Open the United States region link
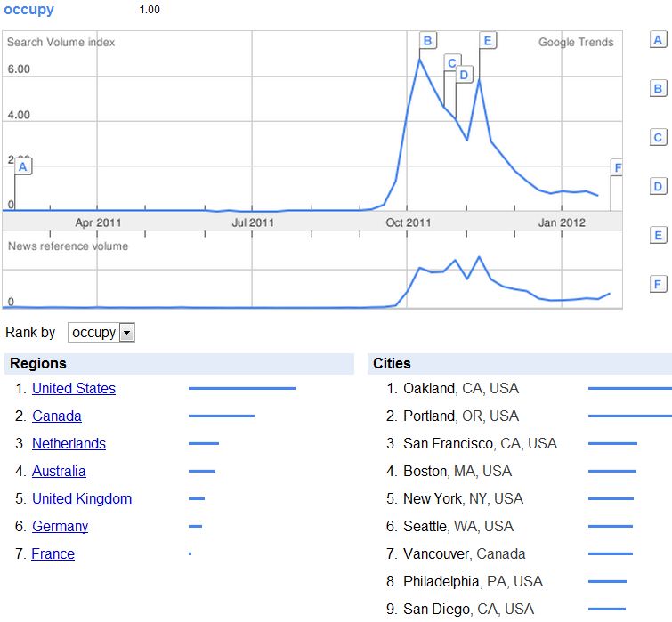The height and width of the screenshot is (622, 672). coord(74,389)
